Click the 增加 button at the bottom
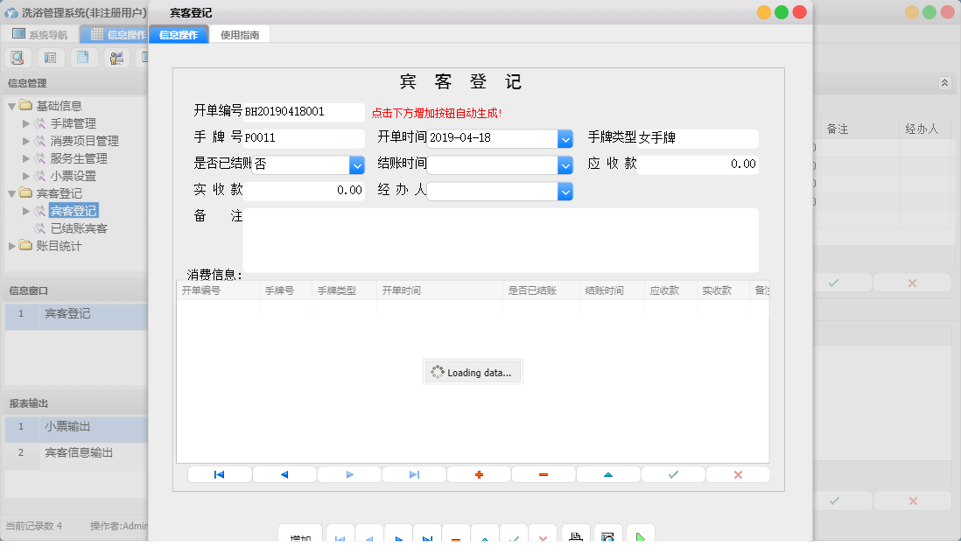The width and height of the screenshot is (961, 560). point(300,534)
